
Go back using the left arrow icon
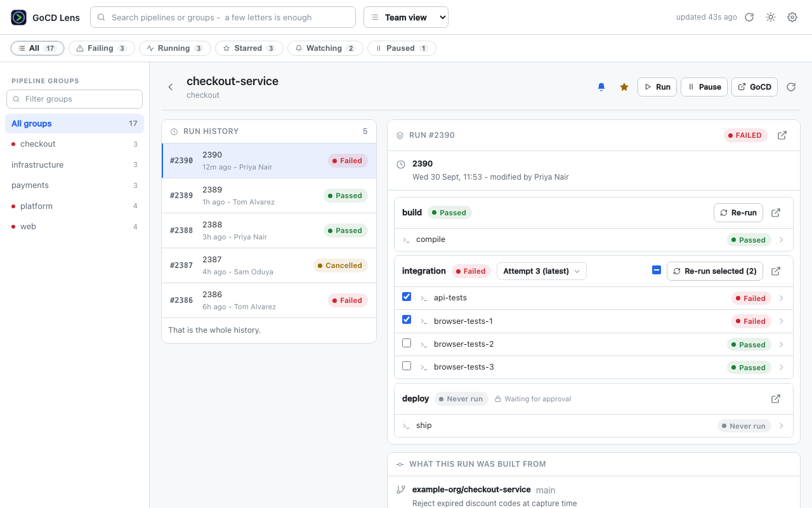point(171,87)
